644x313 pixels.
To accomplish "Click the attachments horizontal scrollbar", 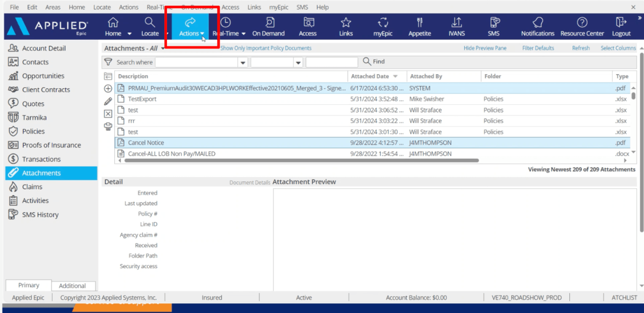I will click(x=302, y=160).
